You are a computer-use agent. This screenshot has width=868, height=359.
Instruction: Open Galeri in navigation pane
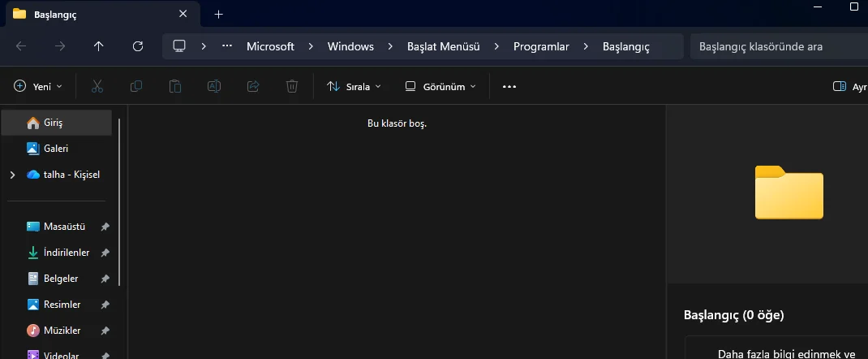point(57,149)
